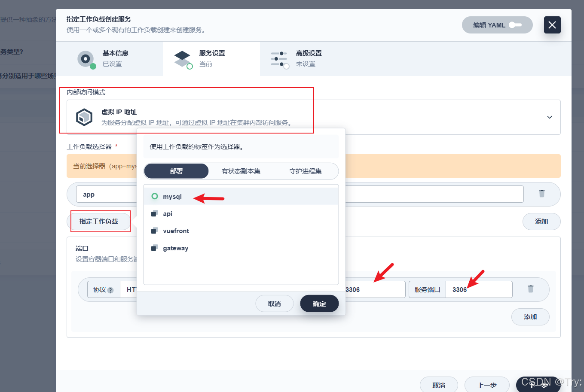Click the 高级设置 sliders icon
The width and height of the screenshot is (584, 392).
[x=280, y=59]
